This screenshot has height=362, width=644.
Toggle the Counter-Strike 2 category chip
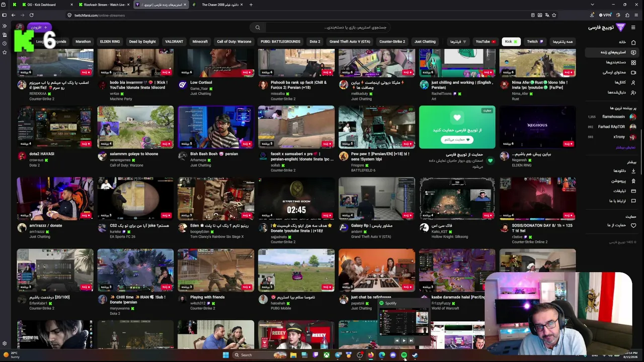392,42
